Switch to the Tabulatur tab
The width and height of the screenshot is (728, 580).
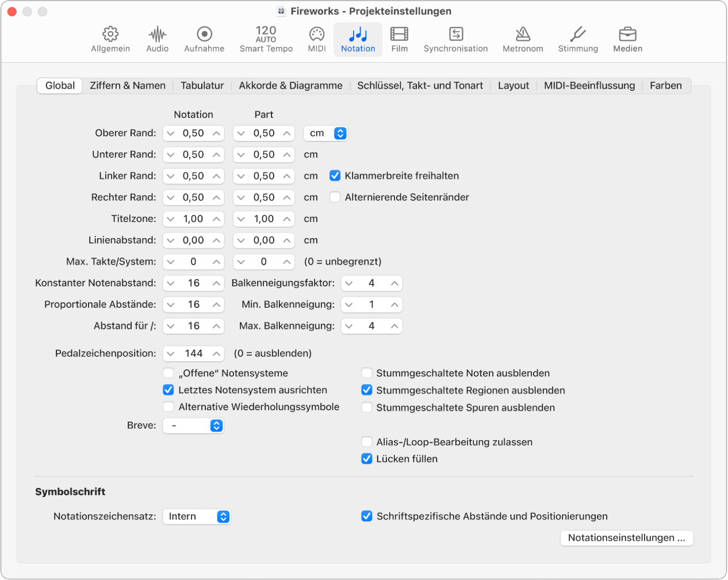(x=202, y=85)
